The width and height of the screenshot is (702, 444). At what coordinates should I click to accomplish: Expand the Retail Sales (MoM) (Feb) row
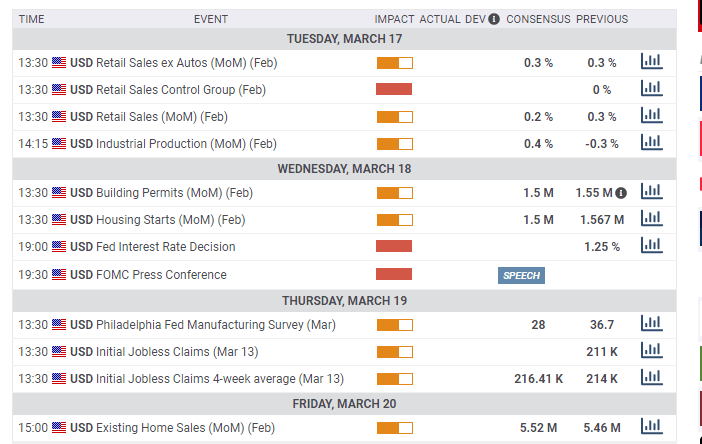coord(148,117)
